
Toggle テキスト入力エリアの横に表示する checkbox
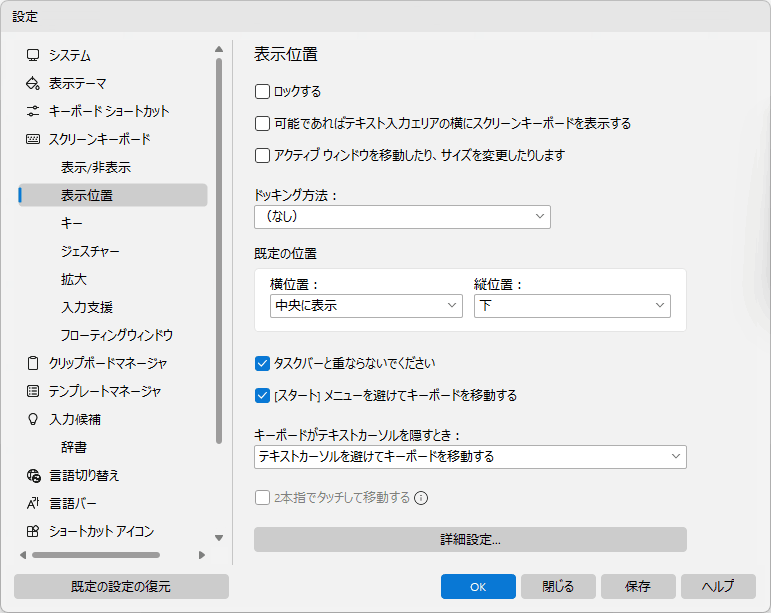click(263, 123)
